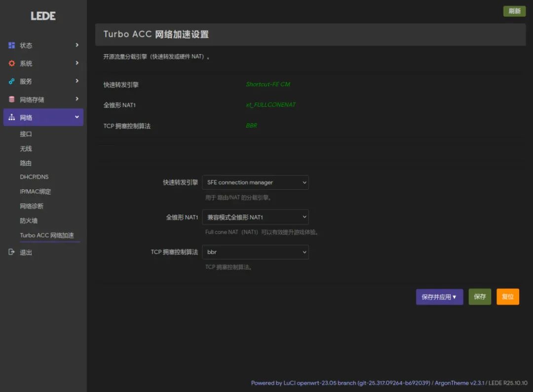Open the IP/MAC绑定 submenu page
This screenshot has width=533, height=392.
pos(36,192)
